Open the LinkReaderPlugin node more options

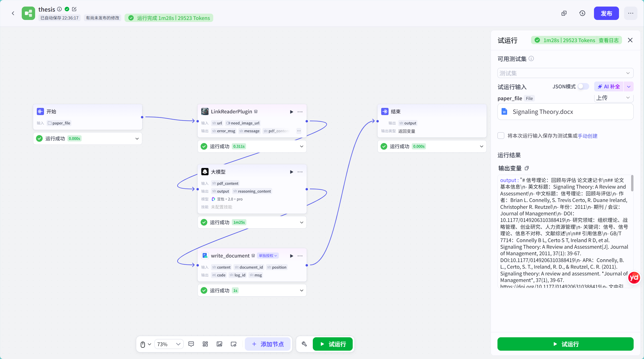tap(300, 112)
